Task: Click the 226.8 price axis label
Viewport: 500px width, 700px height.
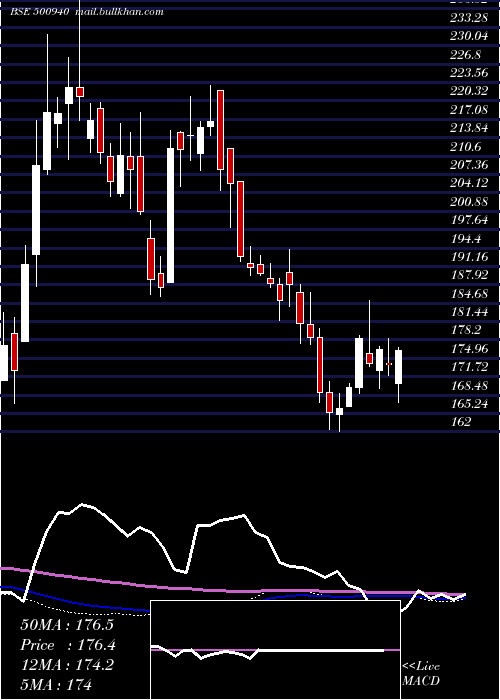Action: pos(465,55)
